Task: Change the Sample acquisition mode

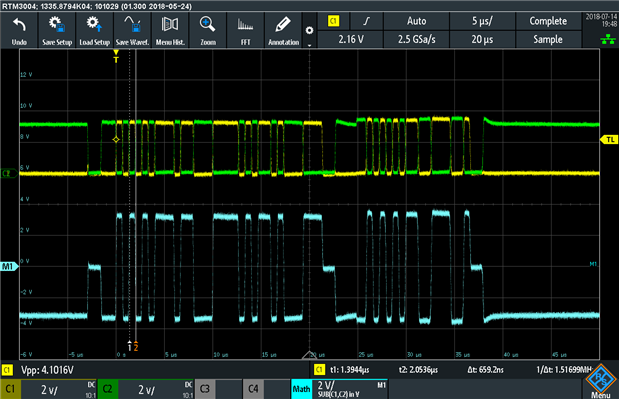Action: click(548, 39)
